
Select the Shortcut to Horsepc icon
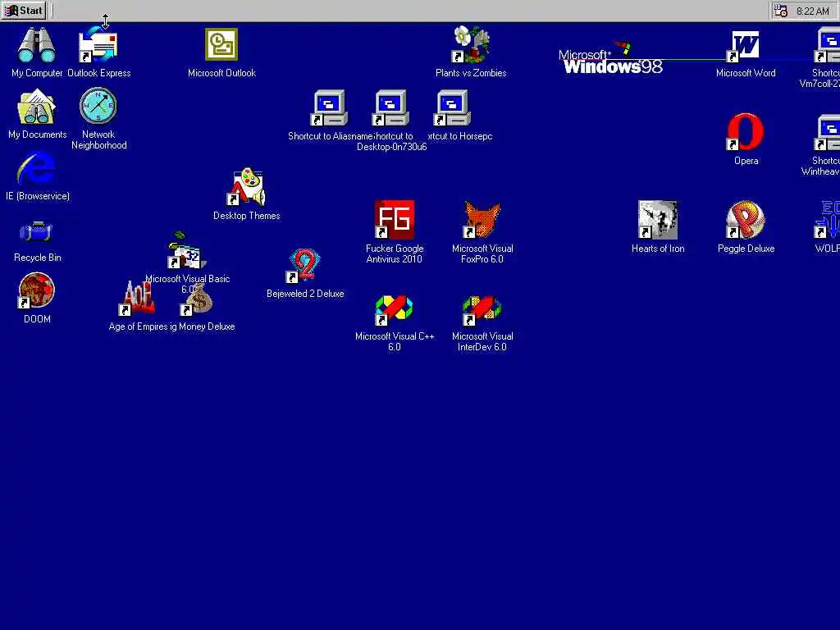[452, 108]
